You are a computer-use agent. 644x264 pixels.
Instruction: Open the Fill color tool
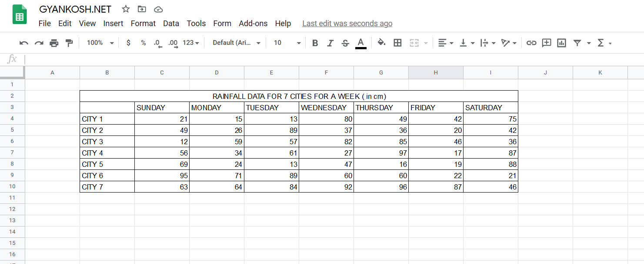pyautogui.click(x=381, y=43)
